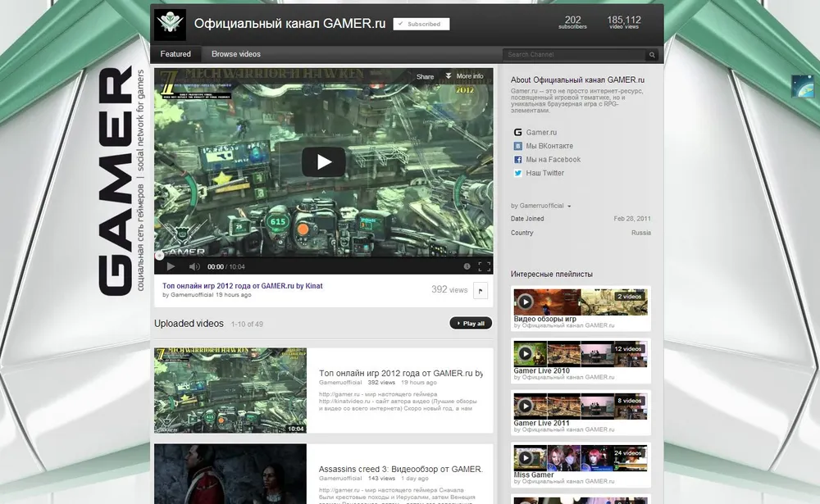Open Watch Later clock icon in player
This screenshot has width=820, height=504.
467,266
